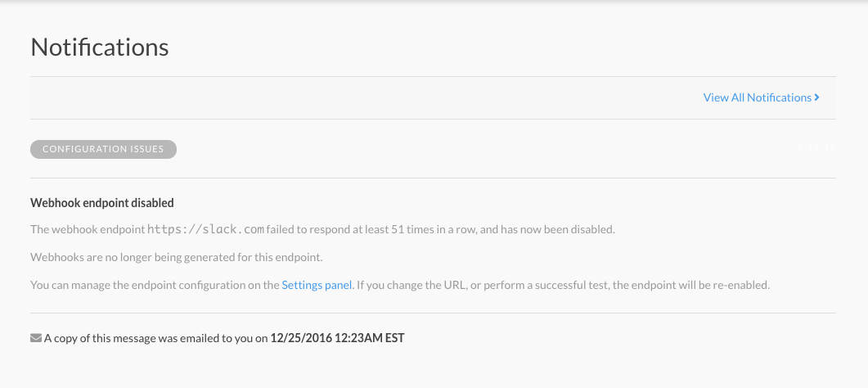Open the Settings panel link
The image size is (868, 388).
[x=317, y=286]
